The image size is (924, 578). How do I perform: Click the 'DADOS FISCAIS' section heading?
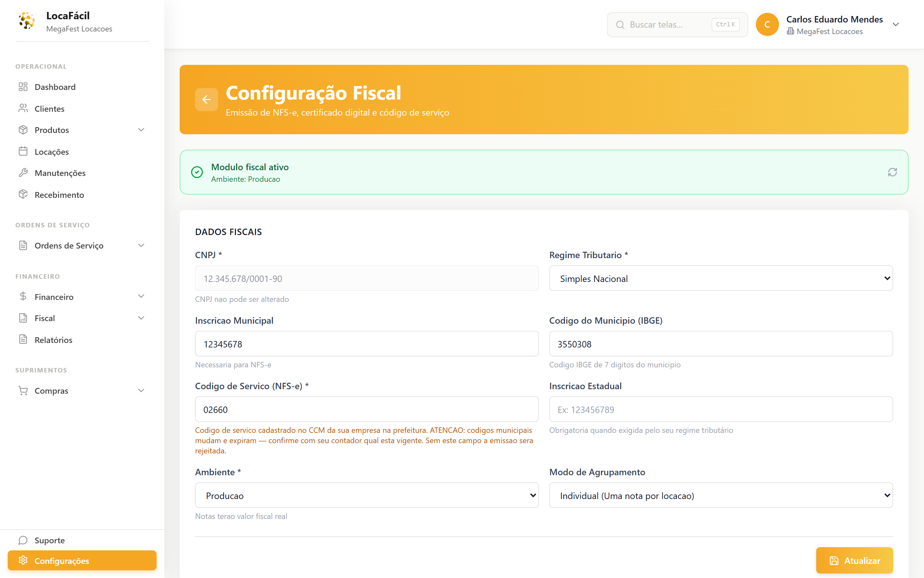point(228,232)
